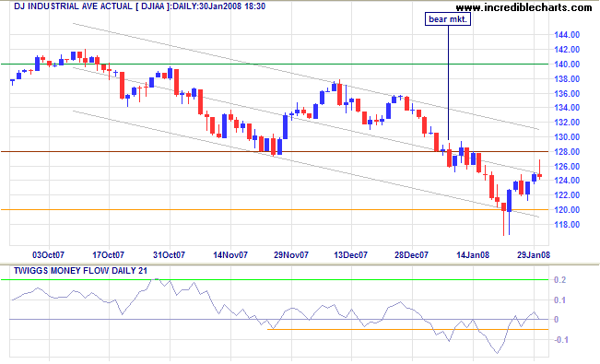Click the 140.00 price level label
600x364 pixels.
point(567,65)
